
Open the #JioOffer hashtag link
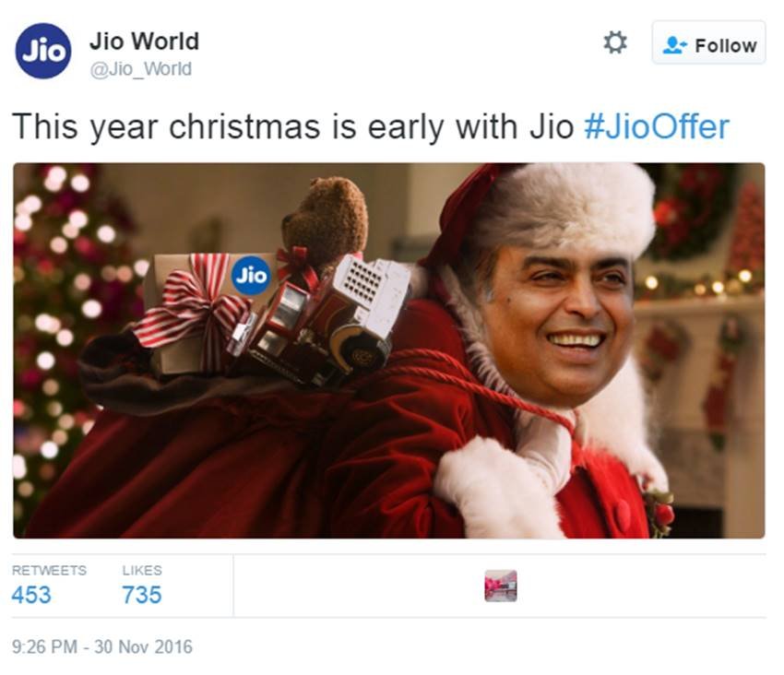point(657,126)
